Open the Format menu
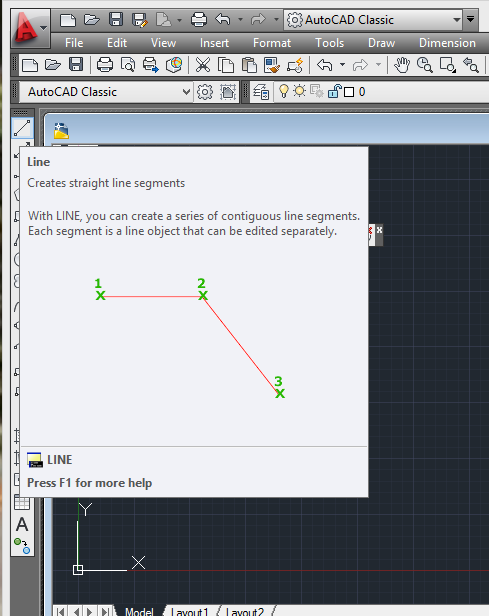Viewport: 489px width, 616px height. pyautogui.click(x=272, y=42)
